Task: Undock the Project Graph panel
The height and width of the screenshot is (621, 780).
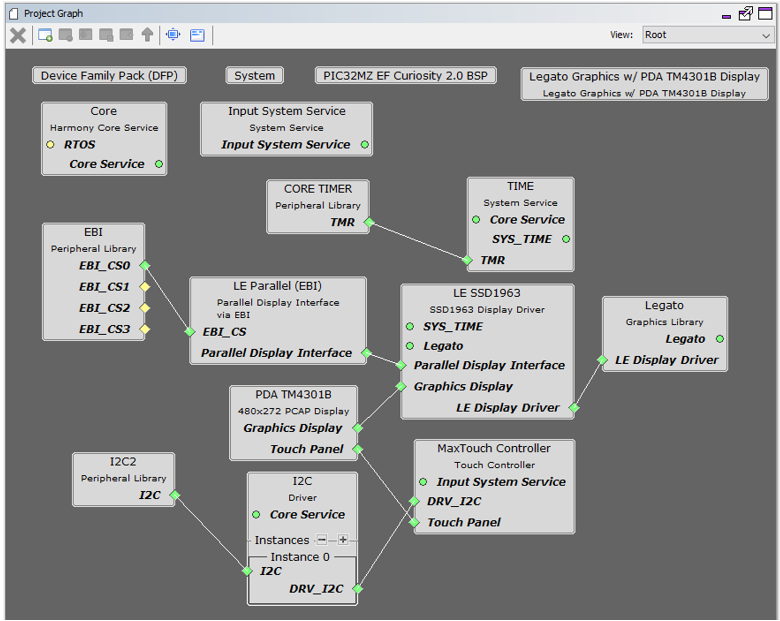Action: click(746, 13)
